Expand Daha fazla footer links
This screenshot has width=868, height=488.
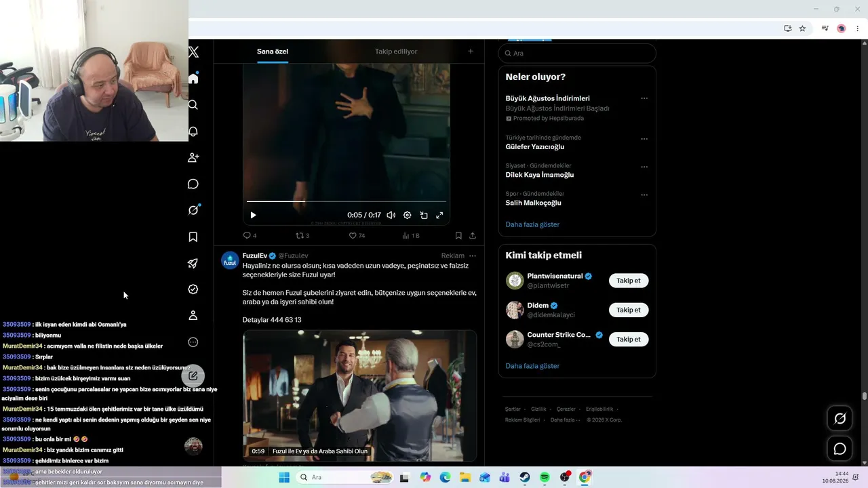(565, 420)
